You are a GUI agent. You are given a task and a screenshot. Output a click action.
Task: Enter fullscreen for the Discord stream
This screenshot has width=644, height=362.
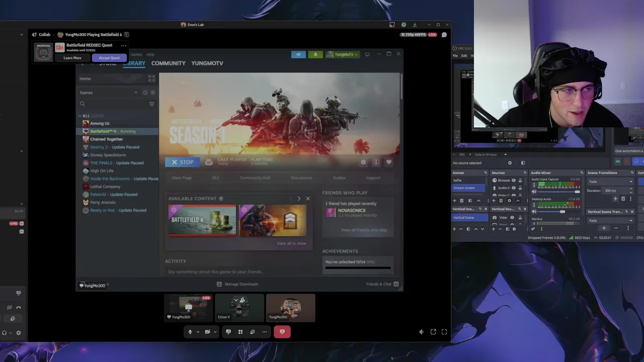(x=444, y=332)
